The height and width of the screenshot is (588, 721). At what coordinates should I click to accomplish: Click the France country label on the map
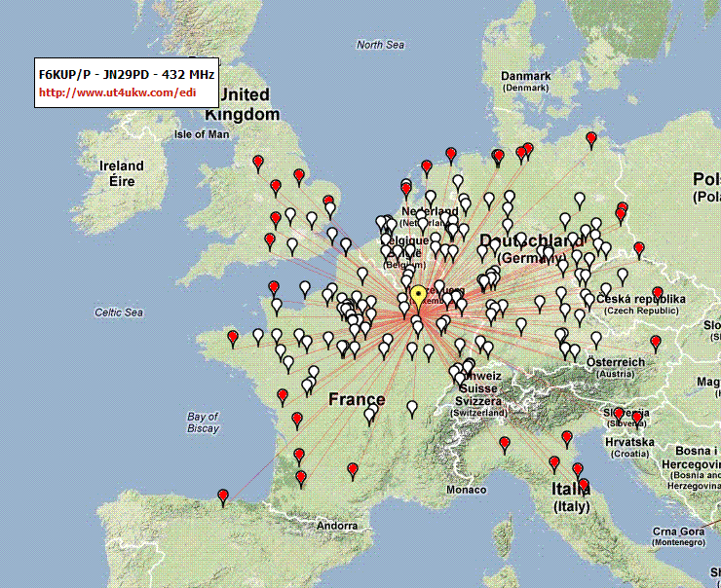(357, 399)
